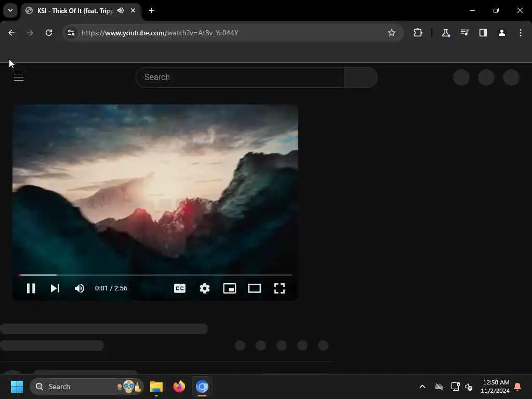
Task: Enter fullscreen mode
Action: tap(280, 288)
